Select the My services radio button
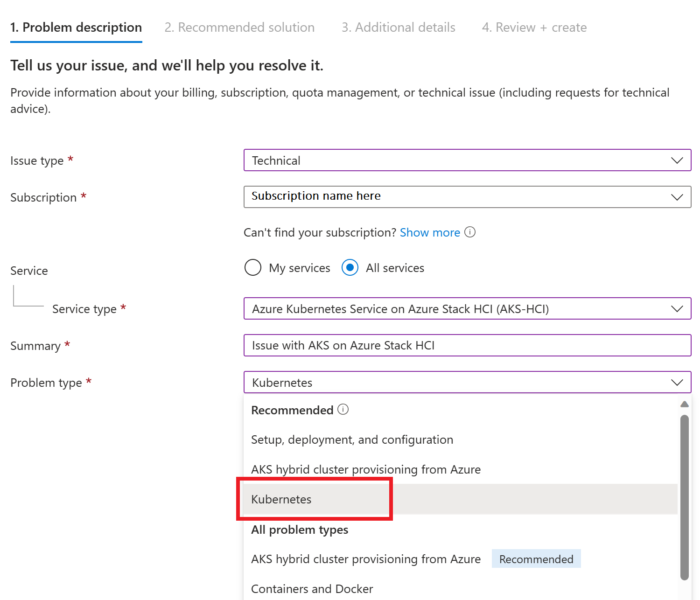Image resolution: width=700 pixels, height=600 pixels. (253, 268)
